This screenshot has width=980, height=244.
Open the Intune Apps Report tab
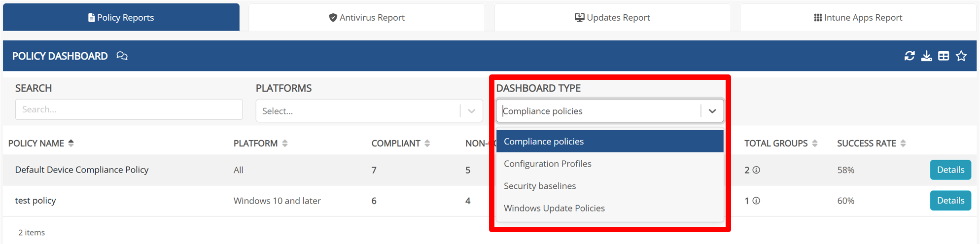tap(858, 18)
